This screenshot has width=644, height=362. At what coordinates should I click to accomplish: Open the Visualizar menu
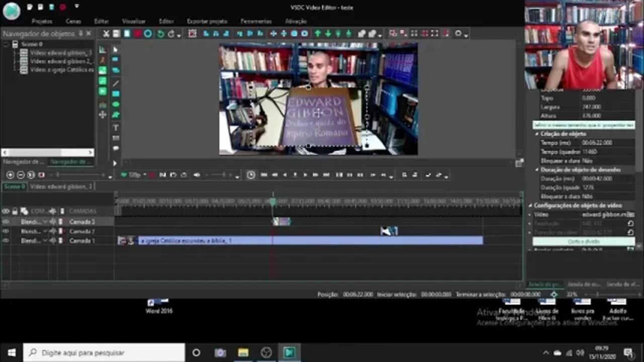134,22
